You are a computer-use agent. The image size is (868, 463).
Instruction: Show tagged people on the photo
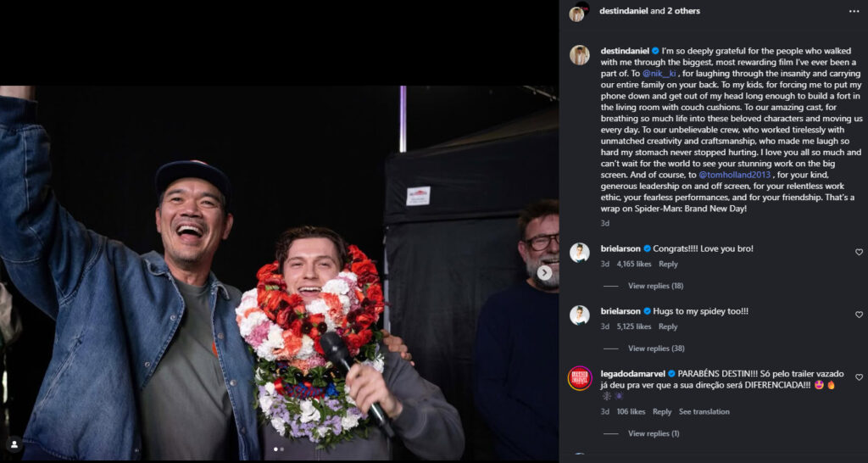point(14,443)
